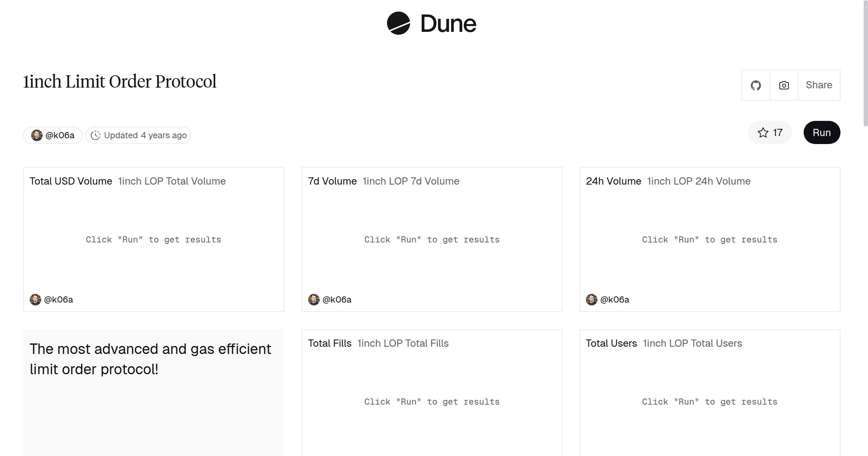Open 1inch LOP Total Fills query link
This screenshot has width=868, height=456.
pyautogui.click(x=403, y=343)
